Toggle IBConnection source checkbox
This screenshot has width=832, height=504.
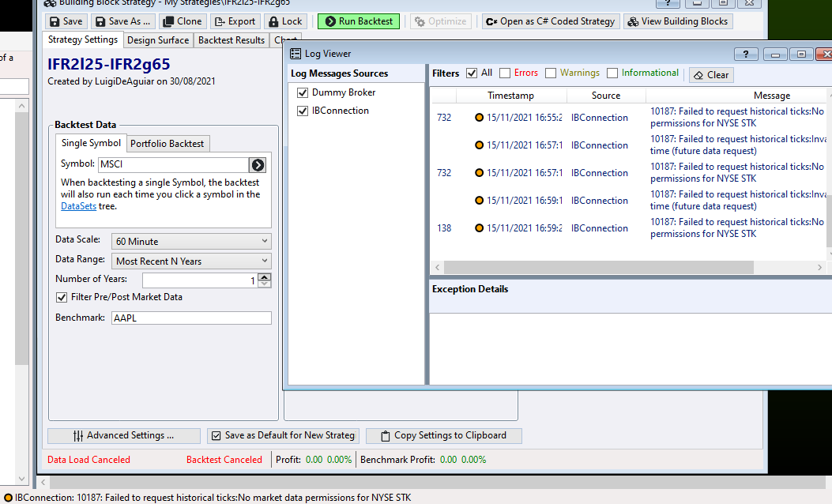(303, 111)
